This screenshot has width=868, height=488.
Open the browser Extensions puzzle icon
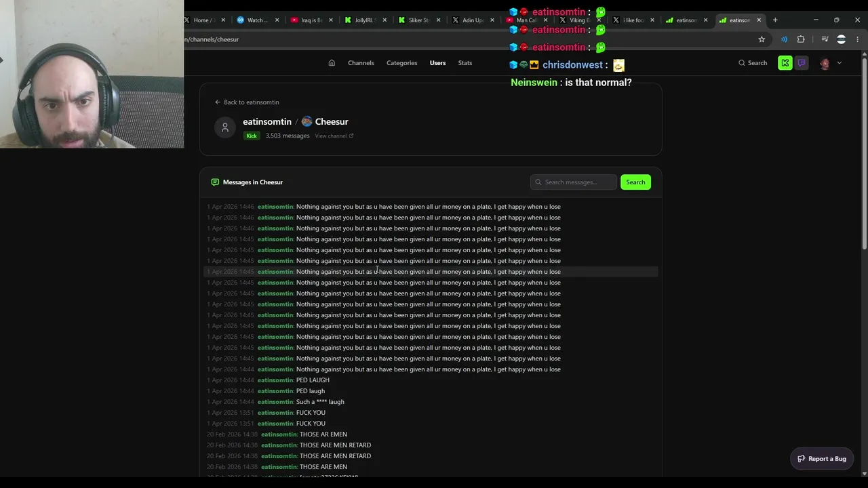[801, 39]
